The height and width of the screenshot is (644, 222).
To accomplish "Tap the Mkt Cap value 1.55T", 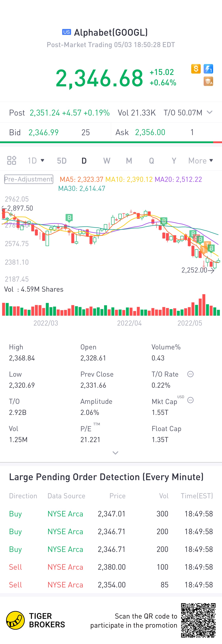I will click(160, 412).
